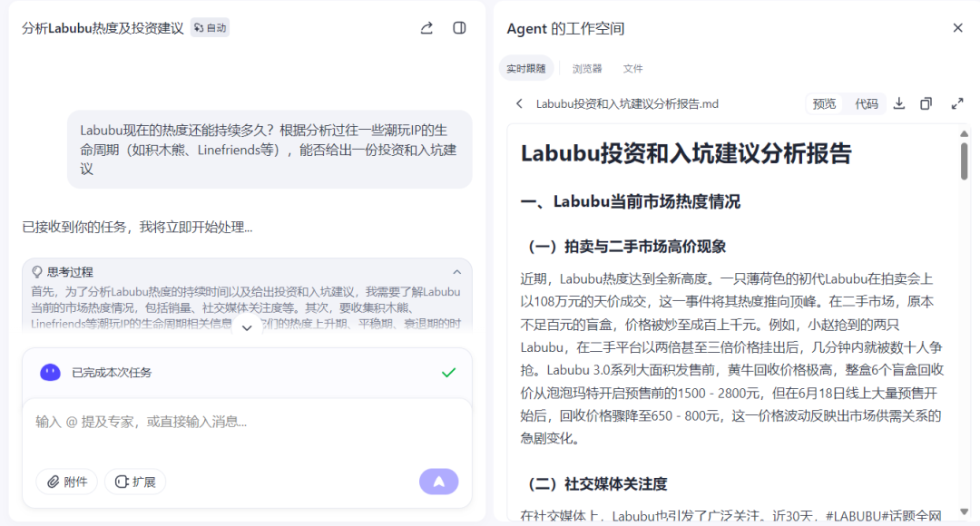Click the text 已接收到你的任务，我将立即开始处理...

(x=138, y=228)
